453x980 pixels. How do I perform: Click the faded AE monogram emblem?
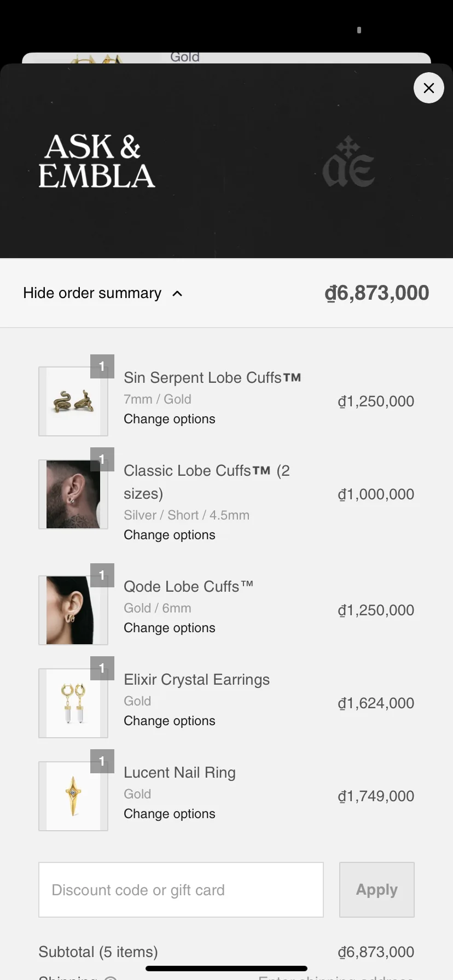coord(349,162)
